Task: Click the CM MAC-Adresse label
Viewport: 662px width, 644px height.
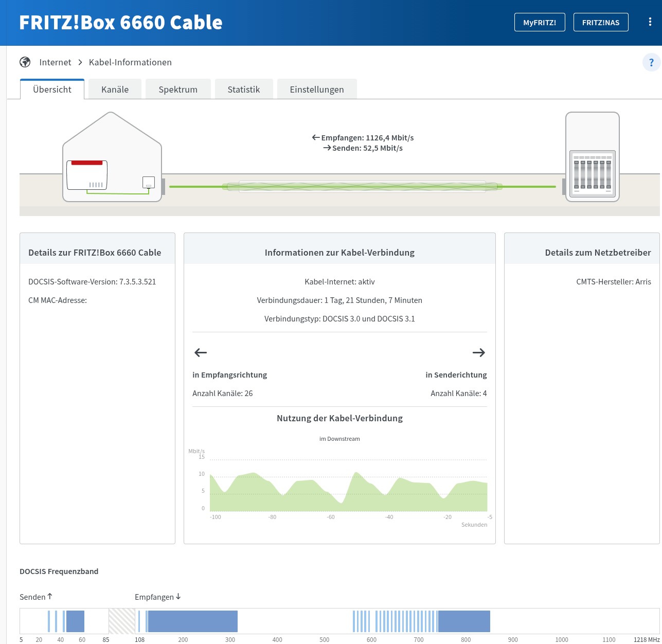Action: click(58, 300)
